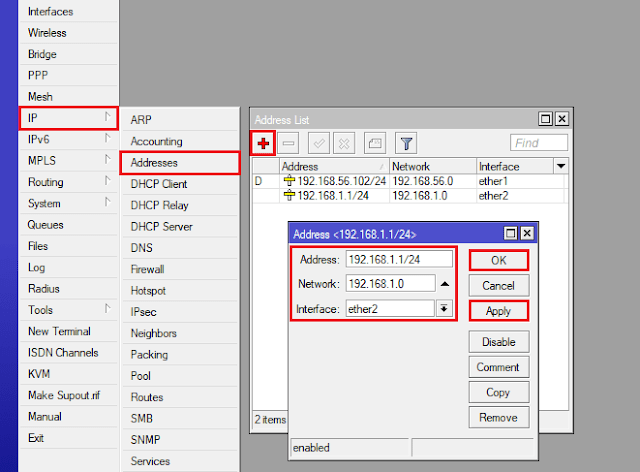The height and width of the screenshot is (472, 640).
Task: Select SMB in IP submenu
Action: (180, 419)
